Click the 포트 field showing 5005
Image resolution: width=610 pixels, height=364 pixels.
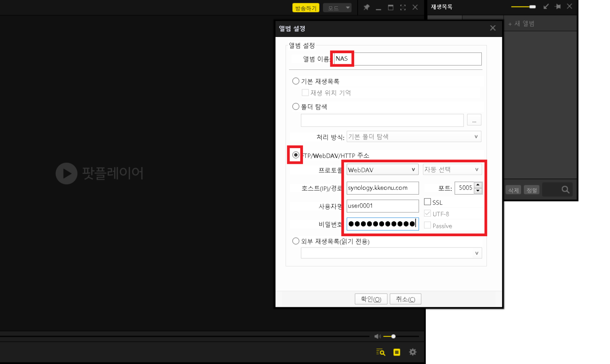tap(464, 188)
